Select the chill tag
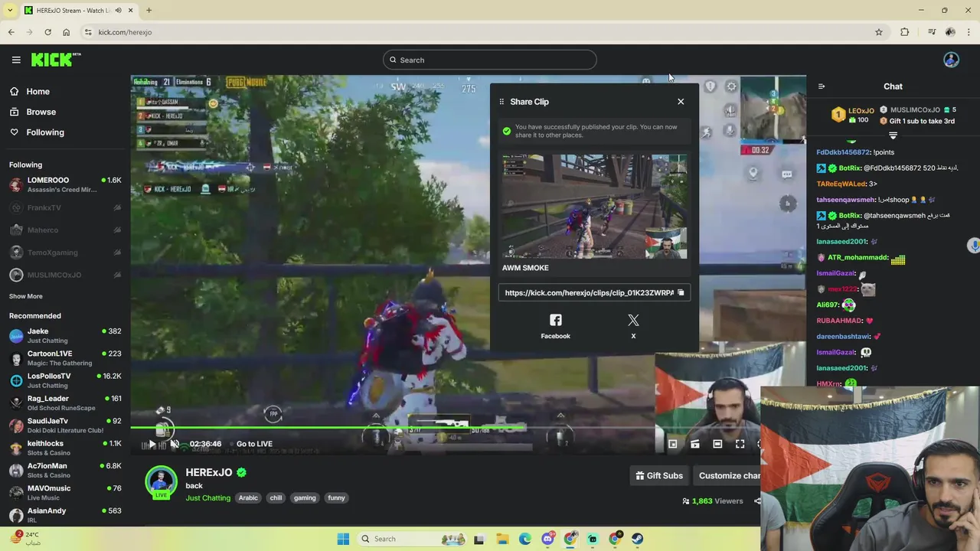Viewport: 980px width, 551px height. [x=276, y=498]
